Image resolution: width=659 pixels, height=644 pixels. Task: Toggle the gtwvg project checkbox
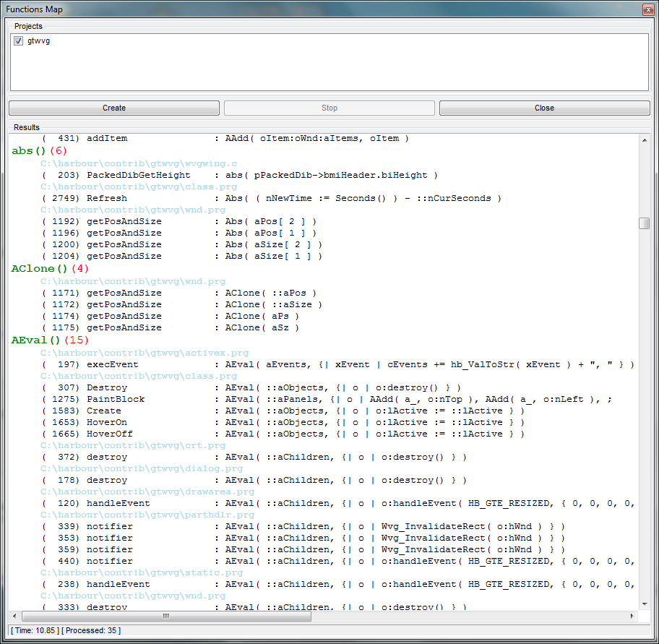[19, 41]
